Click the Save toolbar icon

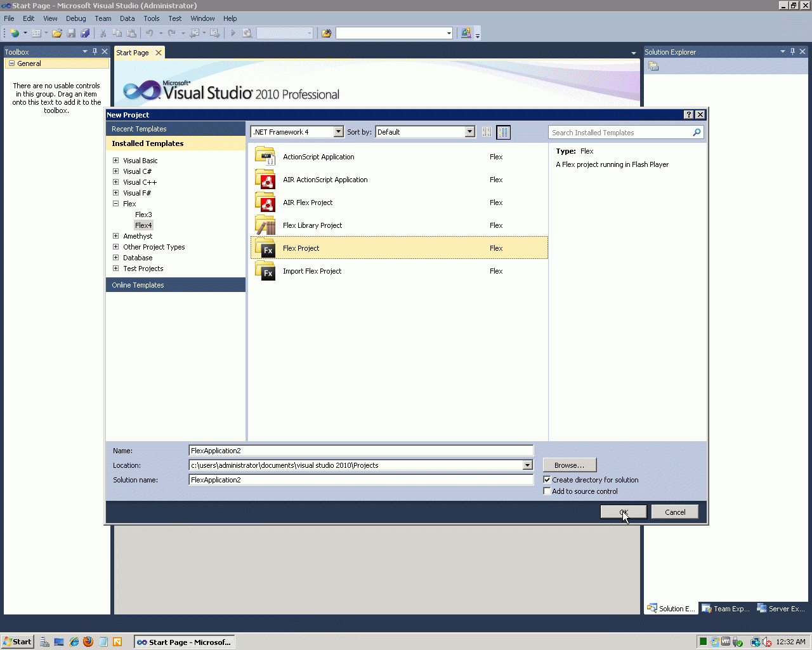[x=71, y=33]
